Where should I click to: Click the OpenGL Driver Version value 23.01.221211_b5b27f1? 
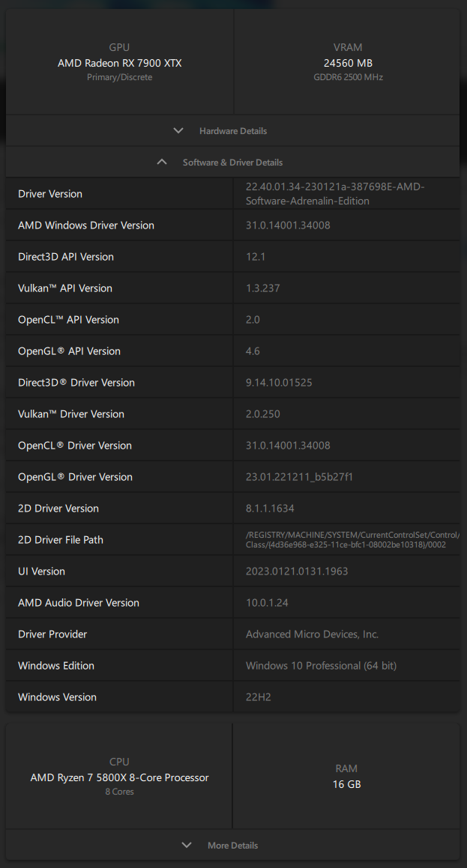tap(300, 476)
